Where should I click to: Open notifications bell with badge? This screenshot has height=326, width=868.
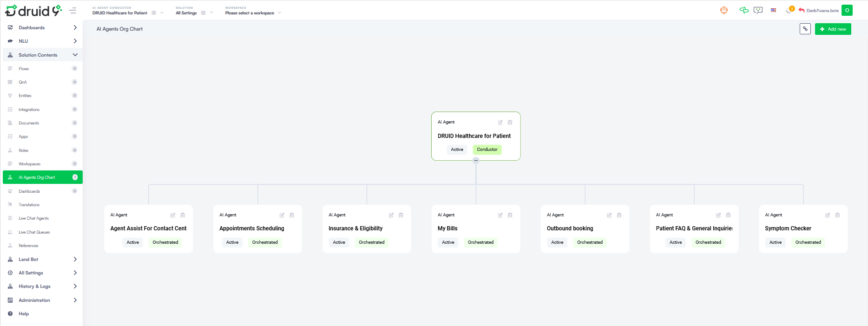789,10
